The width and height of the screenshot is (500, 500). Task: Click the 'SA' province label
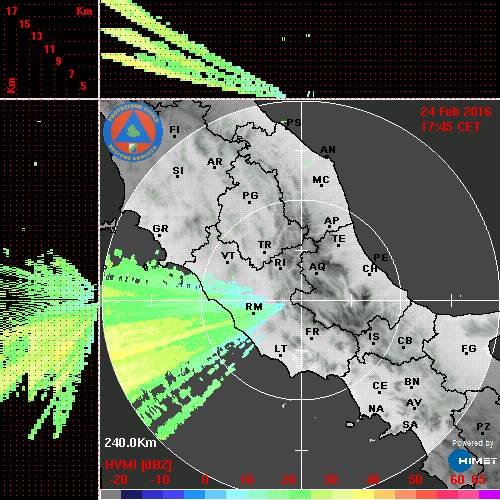coord(410,425)
